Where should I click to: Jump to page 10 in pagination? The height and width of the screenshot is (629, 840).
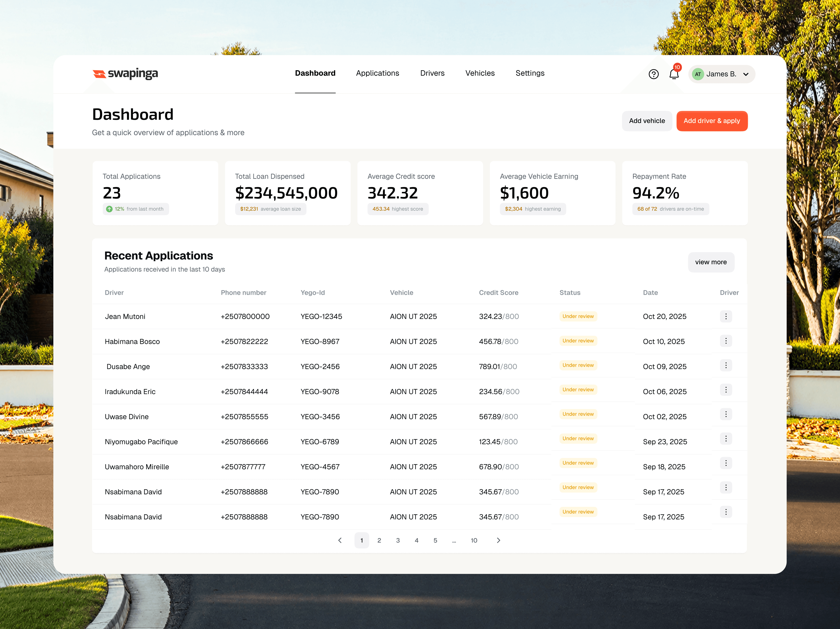pyautogui.click(x=474, y=540)
